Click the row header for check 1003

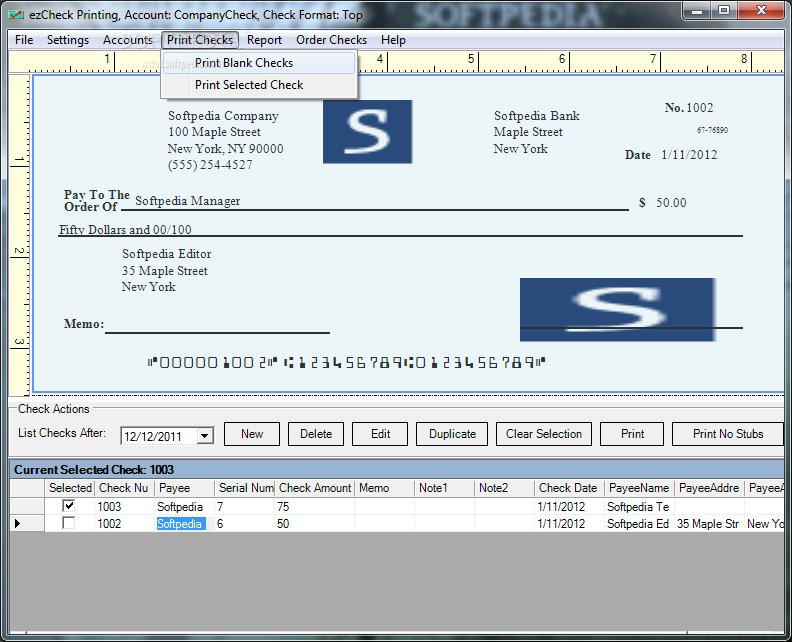pyautogui.click(x=27, y=506)
